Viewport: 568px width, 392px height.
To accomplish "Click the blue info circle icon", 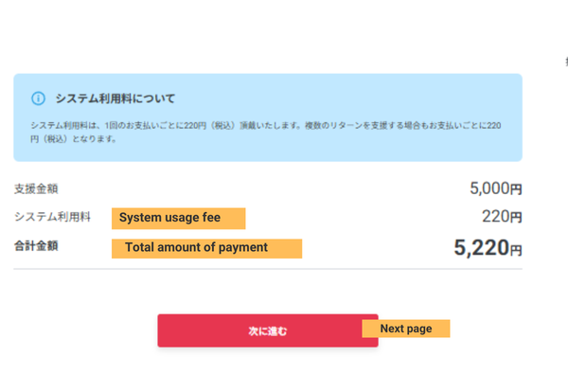I will point(38,98).
